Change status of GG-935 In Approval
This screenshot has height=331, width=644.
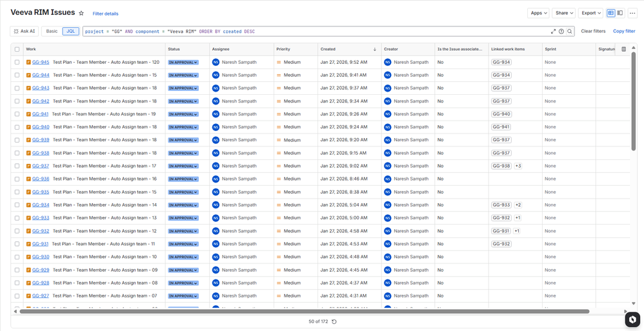(183, 192)
